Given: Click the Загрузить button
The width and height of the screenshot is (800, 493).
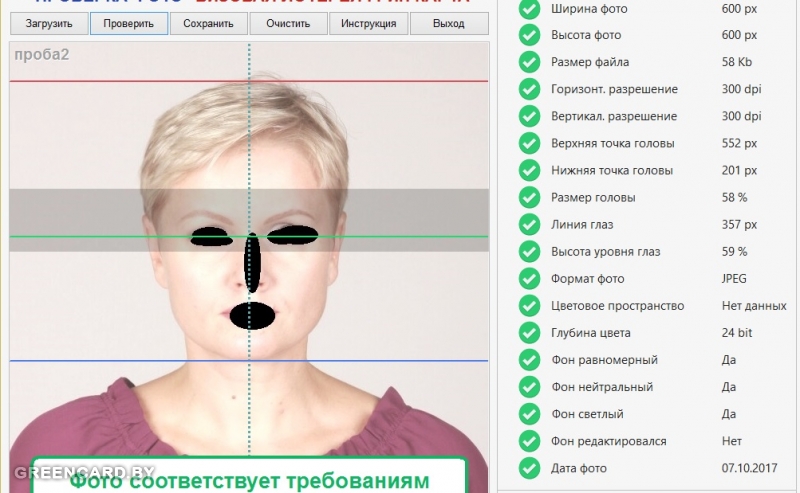Looking at the screenshot, I should click(x=49, y=23).
